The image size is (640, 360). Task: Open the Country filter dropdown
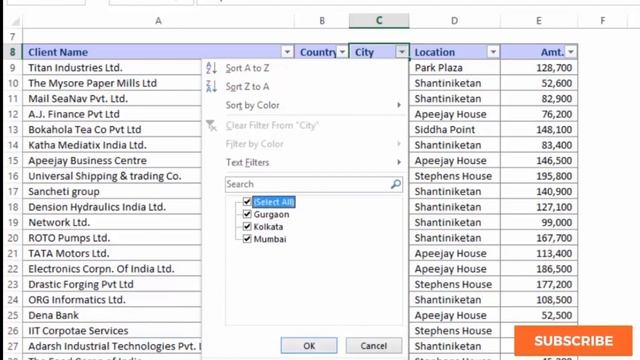pyautogui.click(x=342, y=52)
